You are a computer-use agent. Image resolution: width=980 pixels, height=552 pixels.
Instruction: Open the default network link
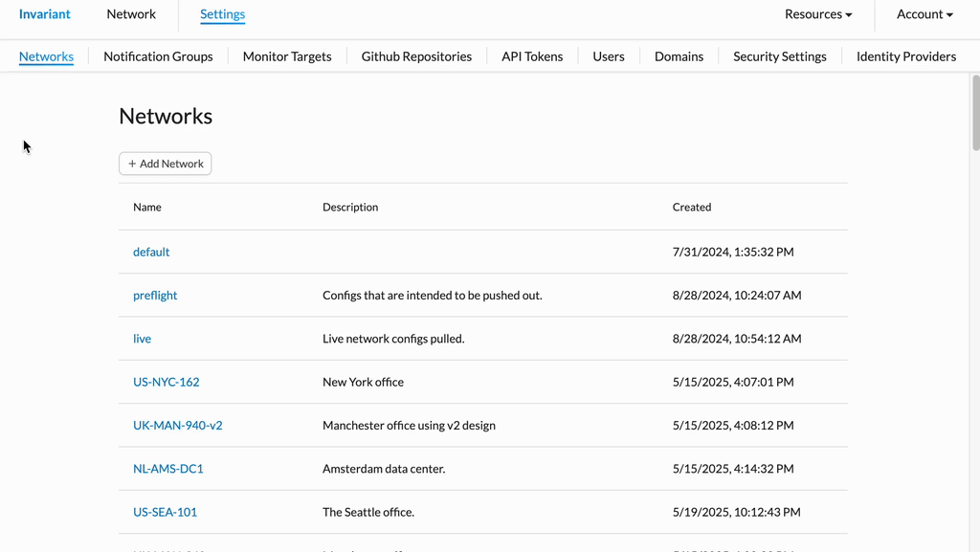(x=151, y=252)
